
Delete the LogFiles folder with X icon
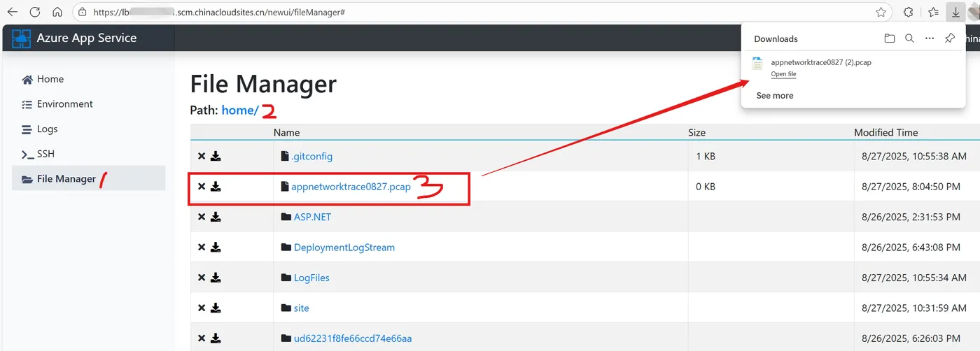point(202,278)
